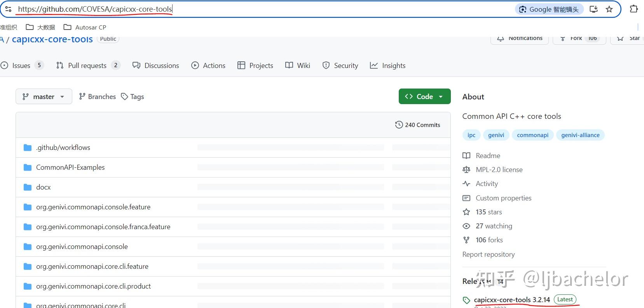Open org.genivi.commonapi.console.franca.feature folder
The height and width of the screenshot is (308, 644).
coord(103,227)
